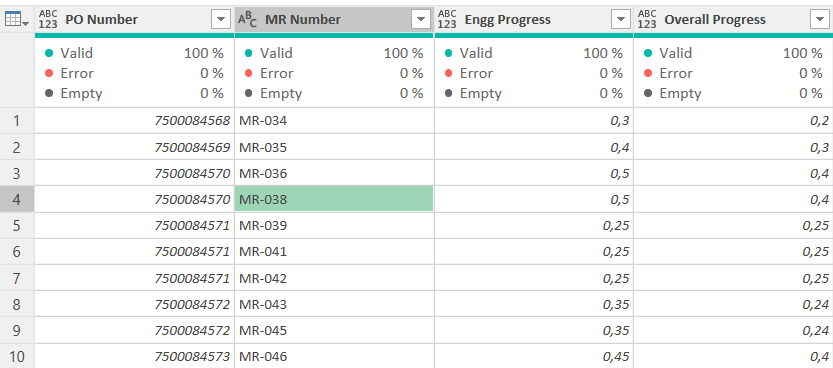The width and height of the screenshot is (833, 368).
Task: Click the MR-046 cell
Action: point(334,356)
